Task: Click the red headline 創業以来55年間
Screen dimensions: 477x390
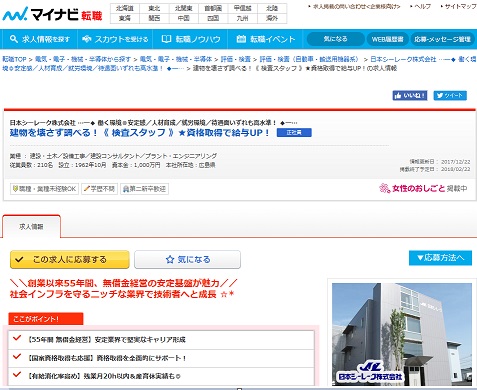Action: (x=124, y=283)
